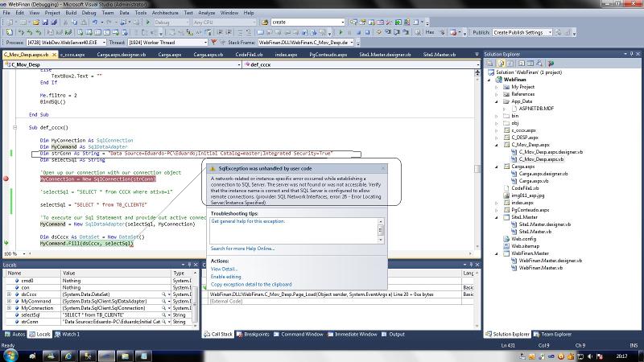
Task: Click visualizer magnifier for selectSql value
Action: (x=163, y=315)
